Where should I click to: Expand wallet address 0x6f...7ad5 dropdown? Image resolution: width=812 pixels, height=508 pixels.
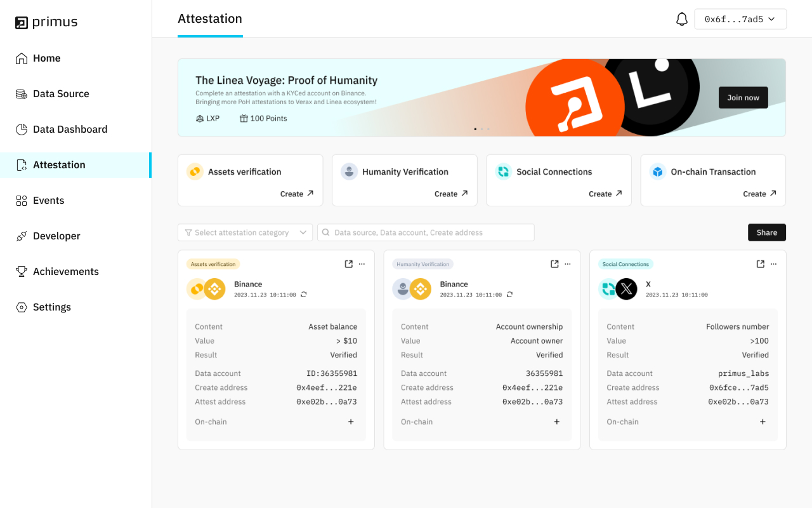(x=740, y=19)
